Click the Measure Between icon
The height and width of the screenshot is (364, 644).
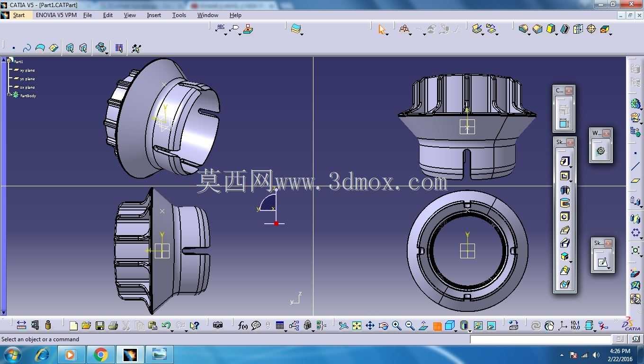[21, 325]
